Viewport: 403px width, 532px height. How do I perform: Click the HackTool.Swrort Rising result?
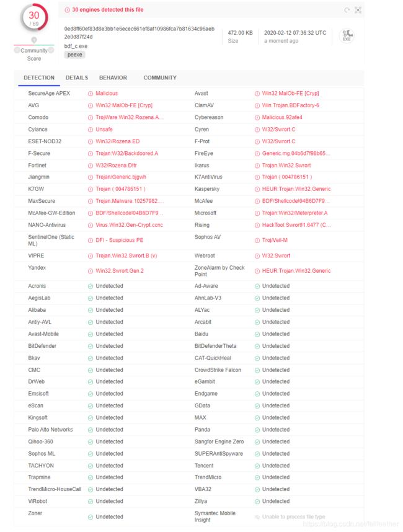point(296,225)
